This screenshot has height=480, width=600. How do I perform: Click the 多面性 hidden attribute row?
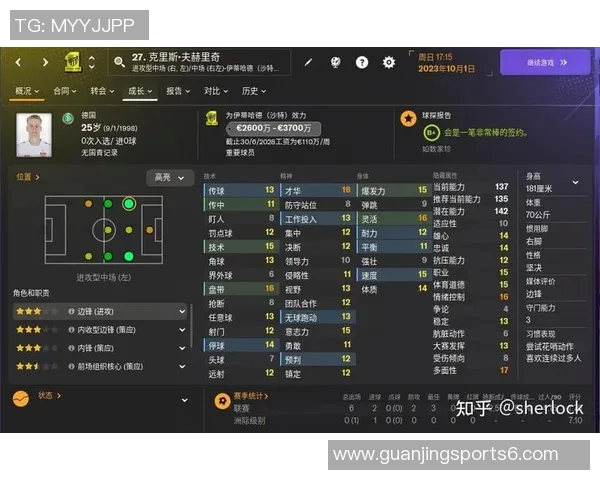pyautogui.click(x=471, y=371)
